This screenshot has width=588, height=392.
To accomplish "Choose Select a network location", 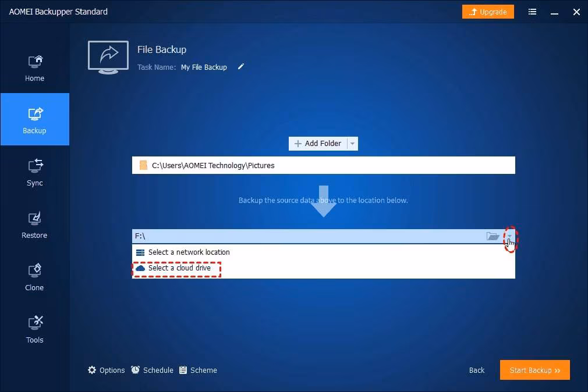I will click(x=323, y=252).
